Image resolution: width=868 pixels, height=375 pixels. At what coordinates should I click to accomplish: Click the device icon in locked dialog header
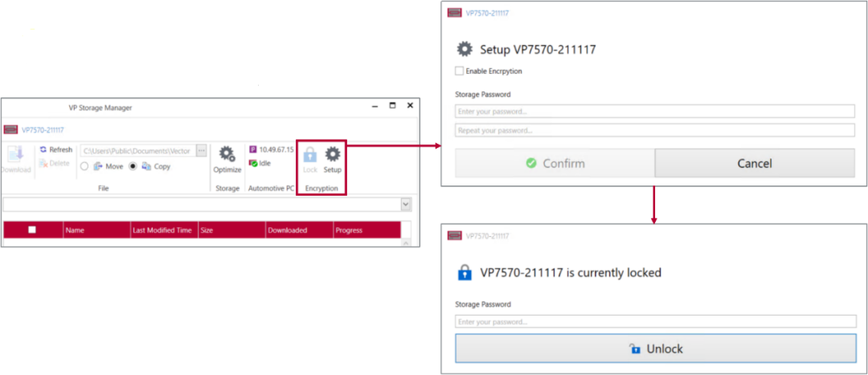click(454, 236)
